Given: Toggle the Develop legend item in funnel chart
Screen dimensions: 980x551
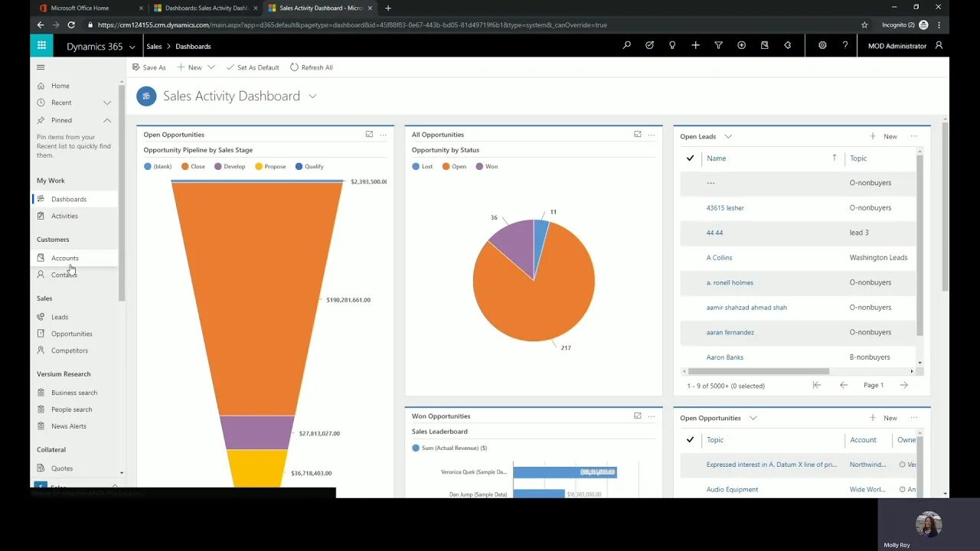Looking at the screenshot, I should tap(230, 166).
